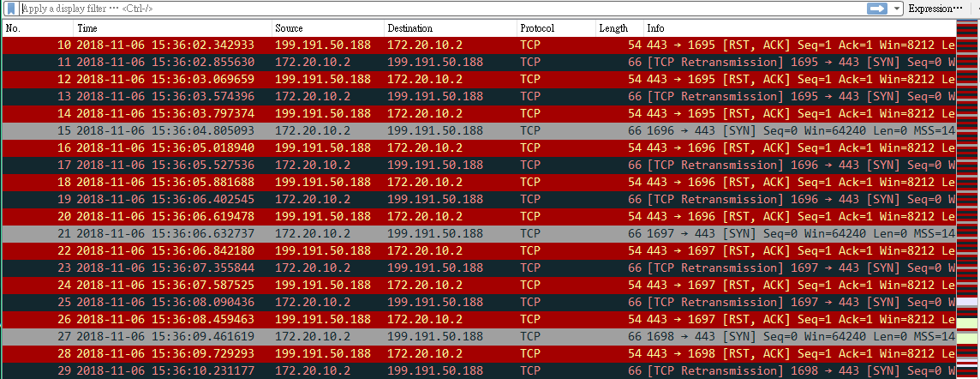Select packet 29 at 15:36:10.231177
This screenshot has height=379, width=980.
(479, 370)
